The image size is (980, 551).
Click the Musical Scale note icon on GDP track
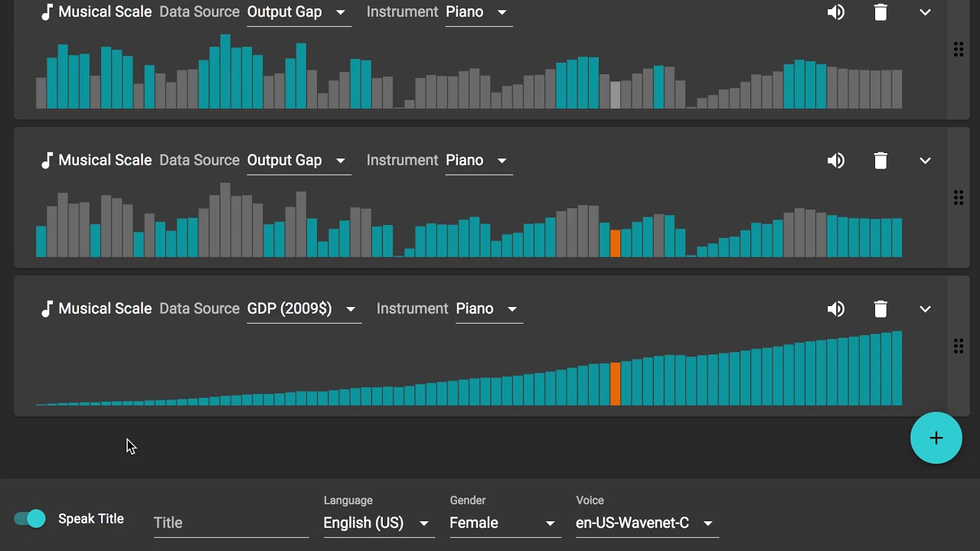pyautogui.click(x=47, y=309)
